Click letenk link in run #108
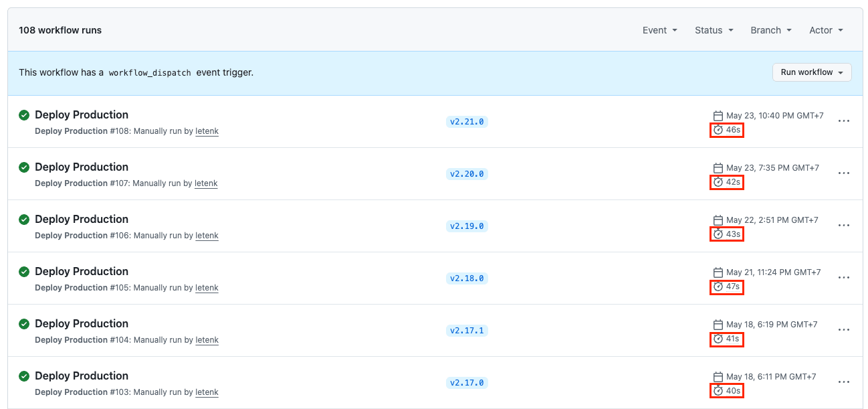This screenshot has width=868, height=409. point(207,131)
